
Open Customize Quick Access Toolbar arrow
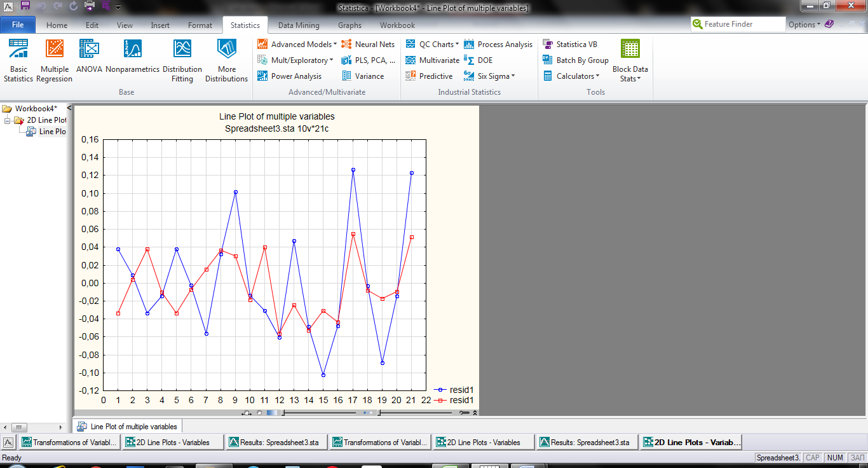tap(118, 7)
